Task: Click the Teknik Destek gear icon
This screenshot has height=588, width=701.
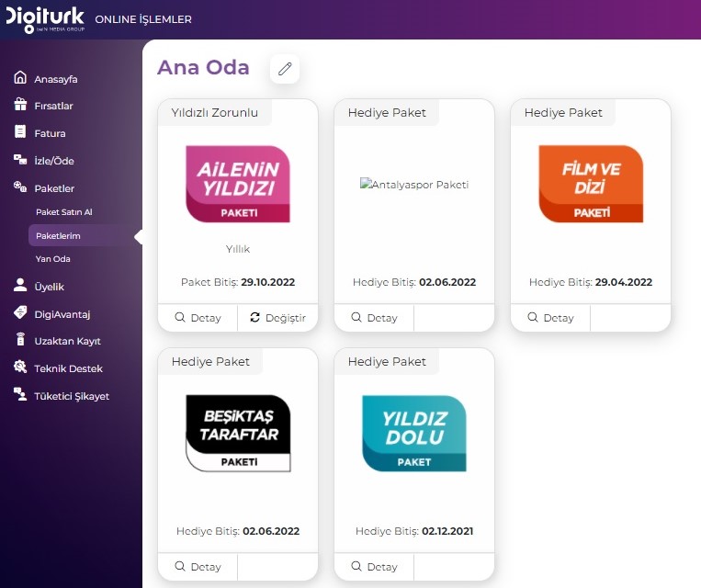Action: point(20,367)
